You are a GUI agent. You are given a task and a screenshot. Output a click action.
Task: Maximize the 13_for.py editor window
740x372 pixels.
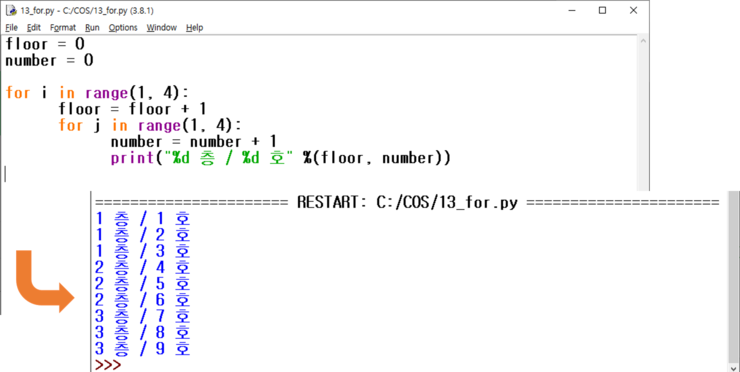pyautogui.click(x=602, y=10)
